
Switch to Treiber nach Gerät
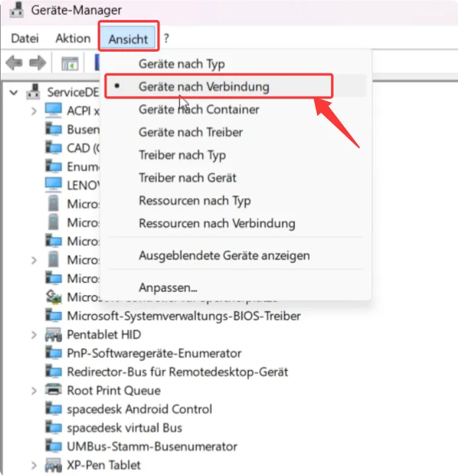[187, 177]
